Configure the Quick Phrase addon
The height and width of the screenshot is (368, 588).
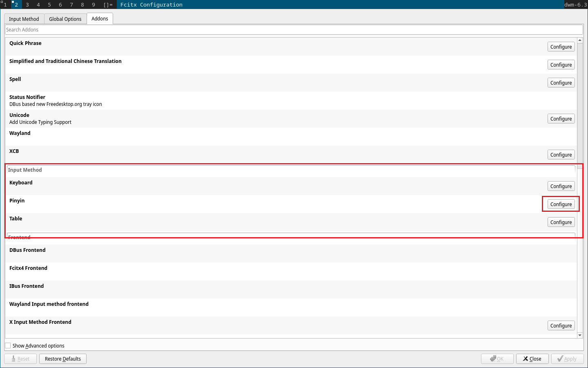point(561,47)
